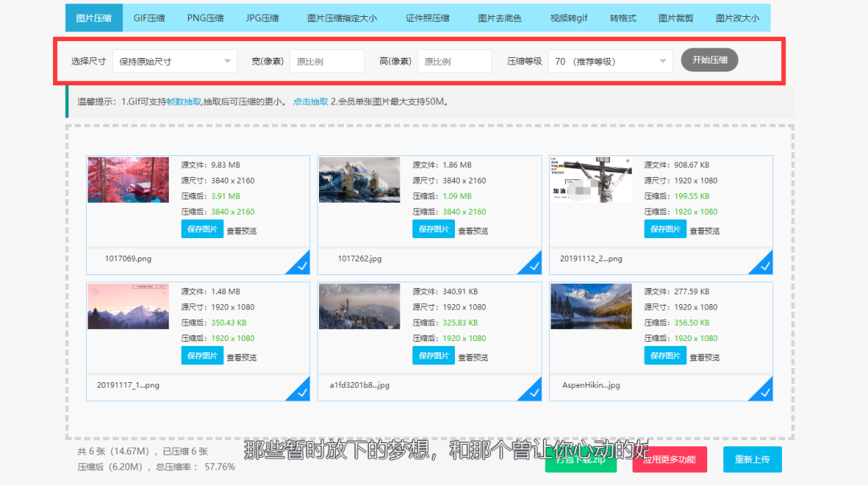The image size is (868, 485).
Task: Follow the 点击抽取 link
Action: pos(310,101)
